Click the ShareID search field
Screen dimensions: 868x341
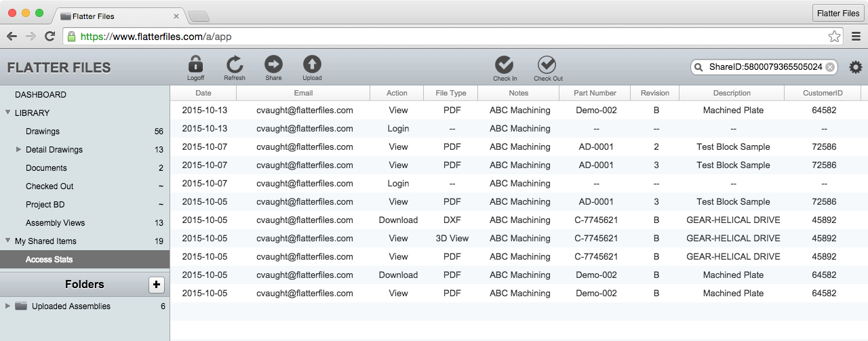[765, 67]
